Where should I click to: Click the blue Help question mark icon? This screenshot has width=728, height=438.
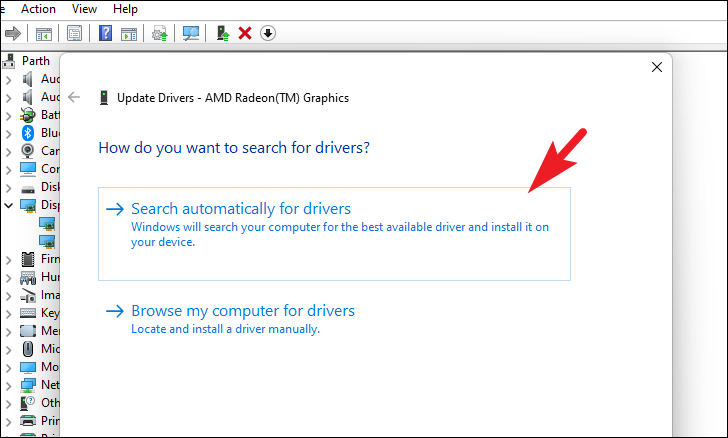pyautogui.click(x=105, y=33)
